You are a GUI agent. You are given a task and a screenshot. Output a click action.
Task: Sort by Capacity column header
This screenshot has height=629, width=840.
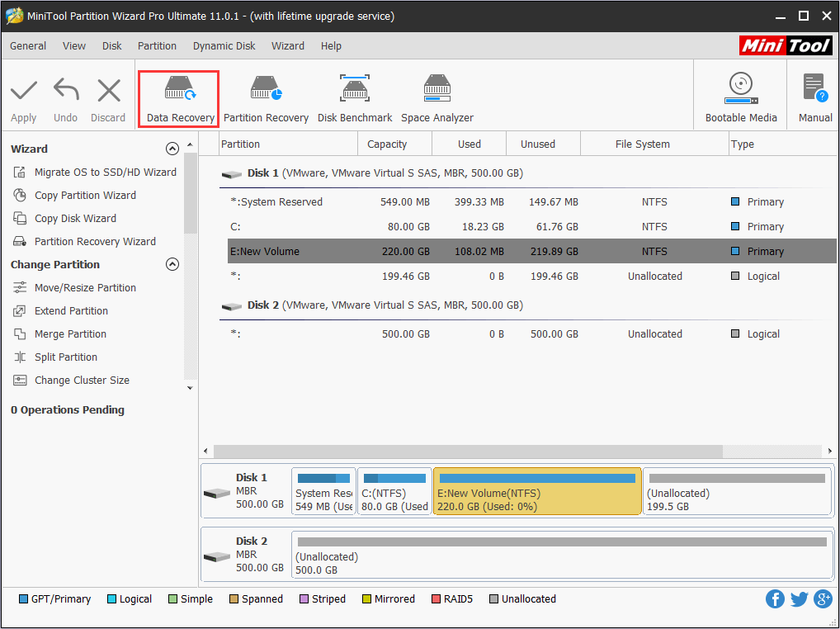(x=394, y=144)
